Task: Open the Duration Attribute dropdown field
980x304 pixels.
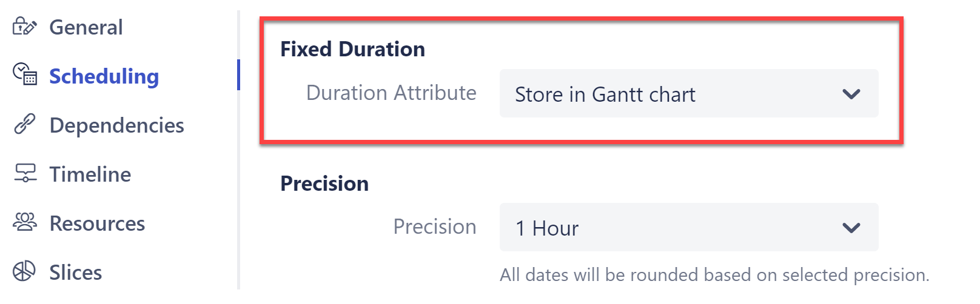Action: point(688,94)
